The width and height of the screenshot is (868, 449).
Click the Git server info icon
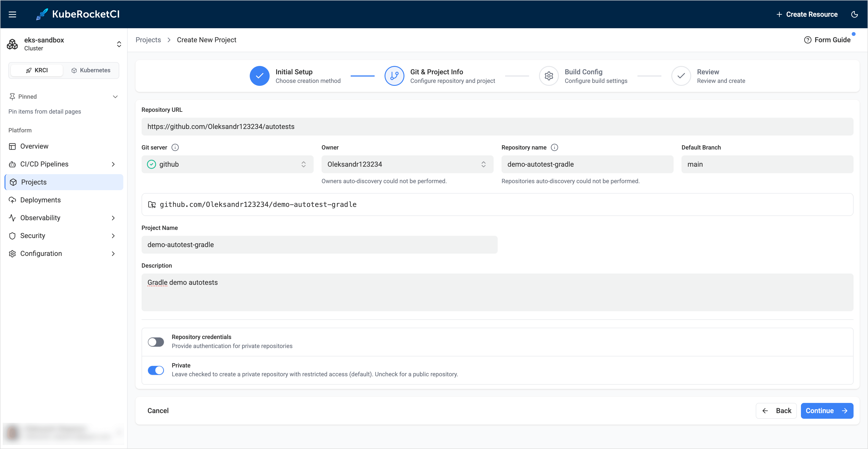coord(175,147)
